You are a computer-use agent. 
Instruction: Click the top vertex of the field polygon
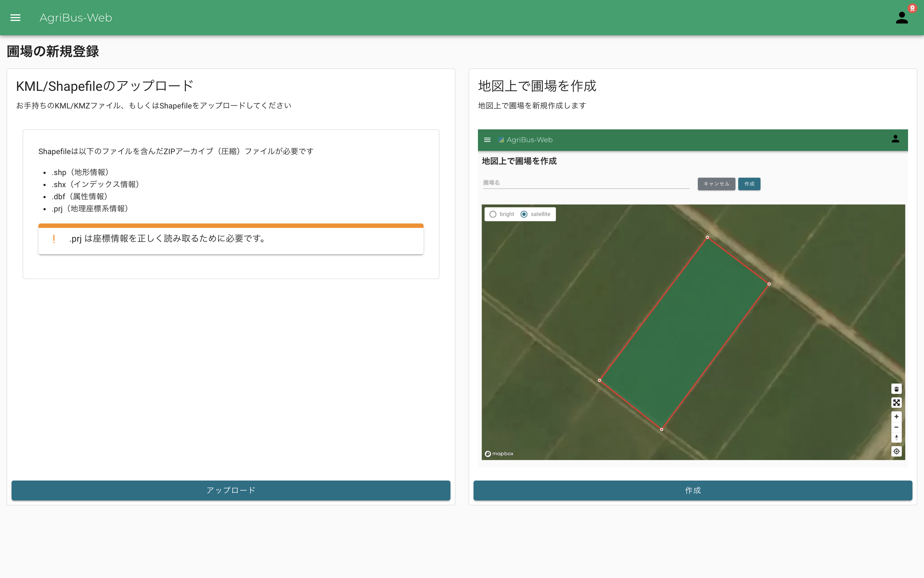point(707,237)
